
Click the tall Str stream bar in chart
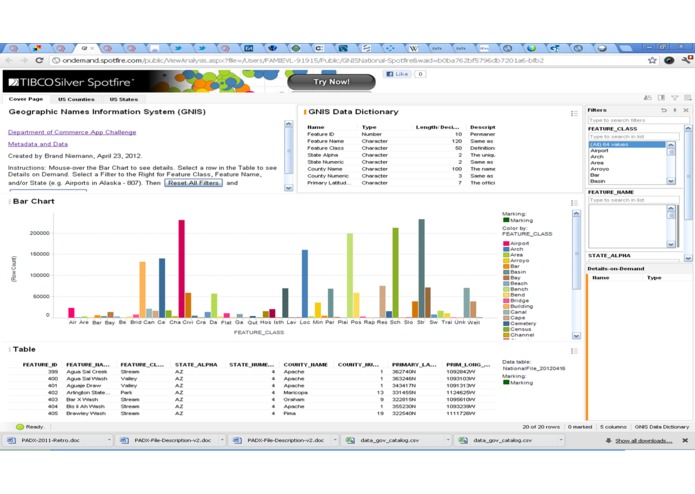click(x=422, y=268)
